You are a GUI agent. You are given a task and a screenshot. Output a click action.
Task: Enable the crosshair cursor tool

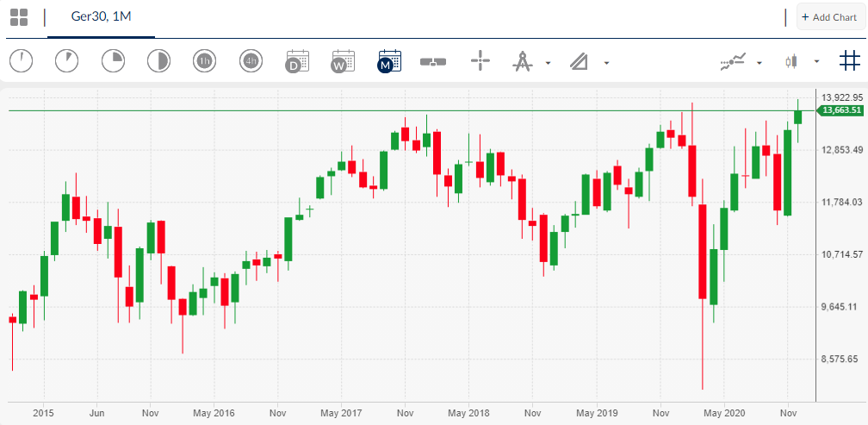click(480, 60)
